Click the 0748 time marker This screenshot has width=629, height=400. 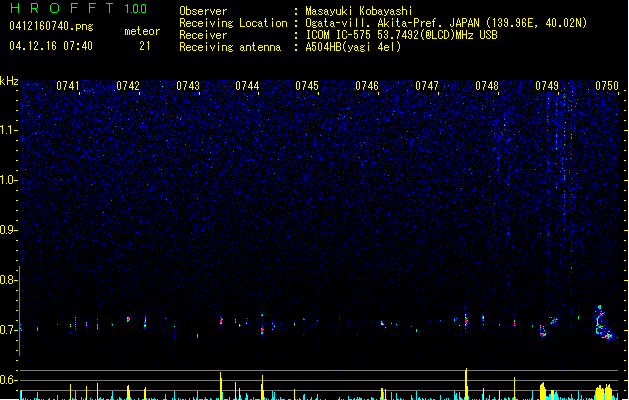(487, 86)
